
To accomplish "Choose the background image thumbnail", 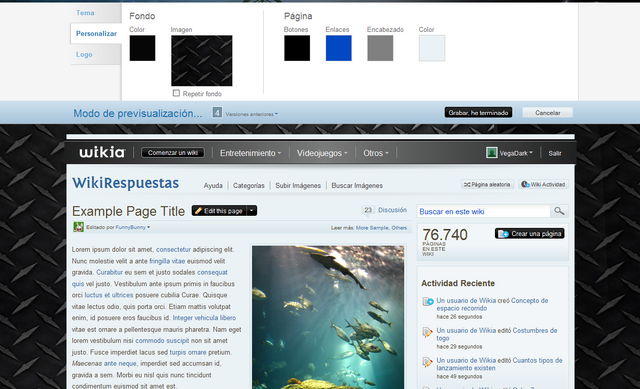I will click(x=202, y=60).
